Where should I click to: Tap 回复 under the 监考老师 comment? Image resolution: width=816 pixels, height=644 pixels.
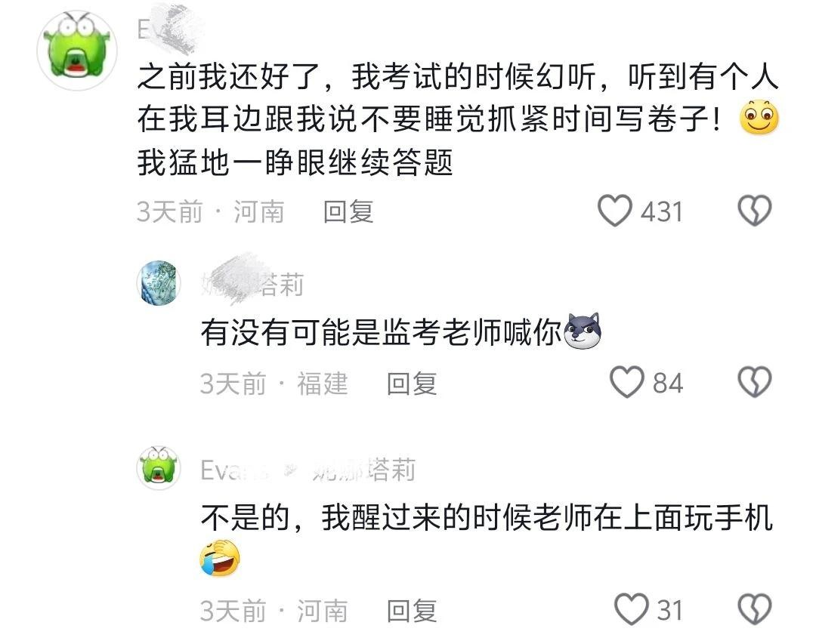click(412, 384)
